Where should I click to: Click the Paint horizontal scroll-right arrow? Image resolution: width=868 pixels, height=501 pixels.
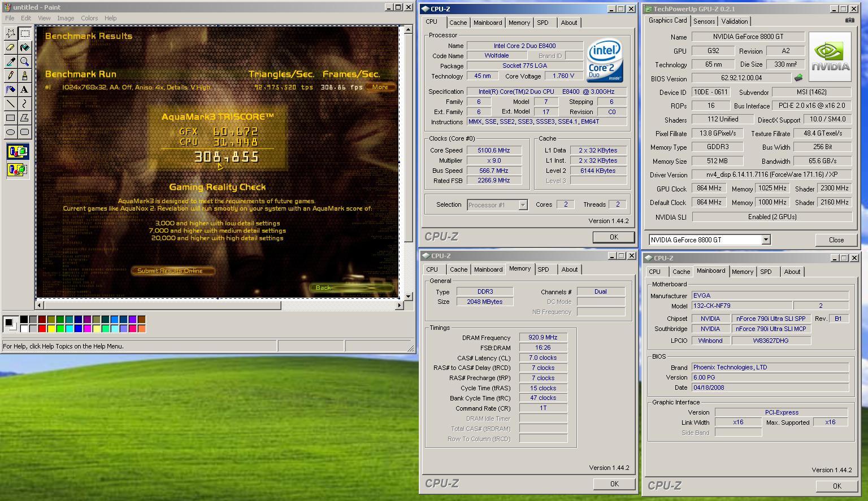[399, 305]
